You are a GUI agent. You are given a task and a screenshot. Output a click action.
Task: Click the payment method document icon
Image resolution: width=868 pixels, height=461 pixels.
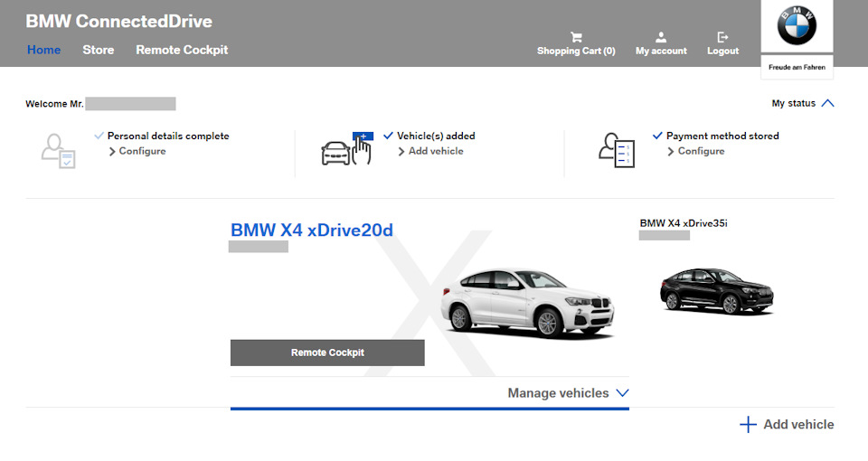click(616, 150)
